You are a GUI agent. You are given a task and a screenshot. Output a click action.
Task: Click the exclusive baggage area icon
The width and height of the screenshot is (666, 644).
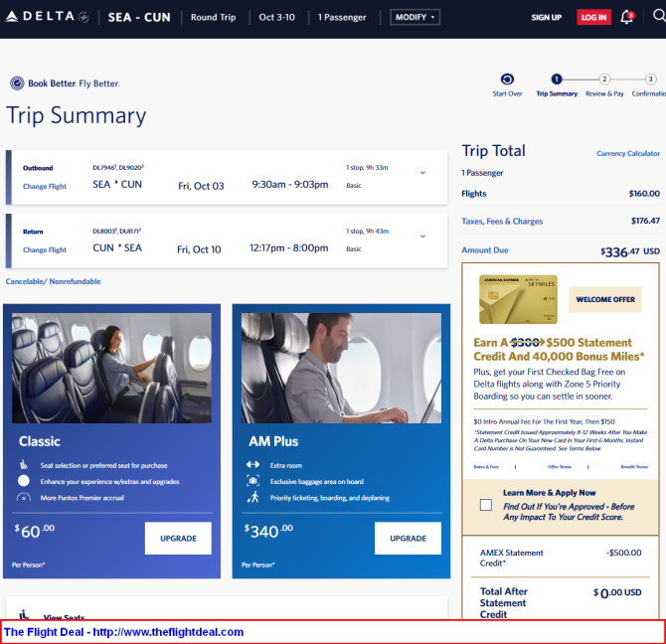point(252,481)
